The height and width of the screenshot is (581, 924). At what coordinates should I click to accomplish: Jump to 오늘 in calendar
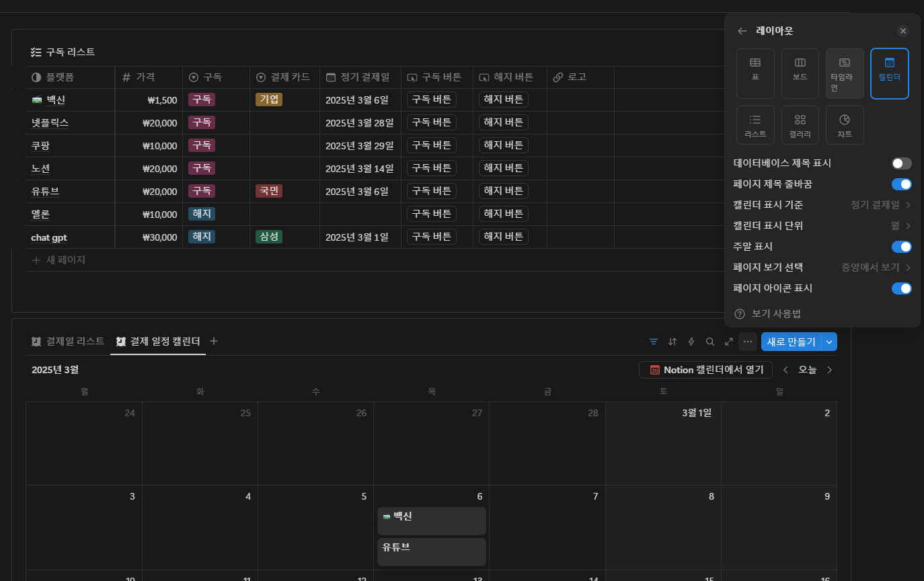point(807,370)
